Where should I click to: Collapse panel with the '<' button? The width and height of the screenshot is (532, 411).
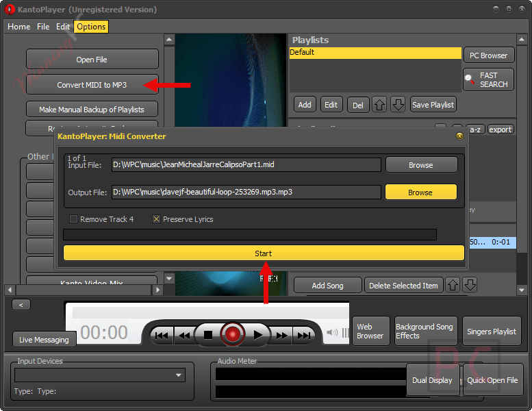click(21, 305)
